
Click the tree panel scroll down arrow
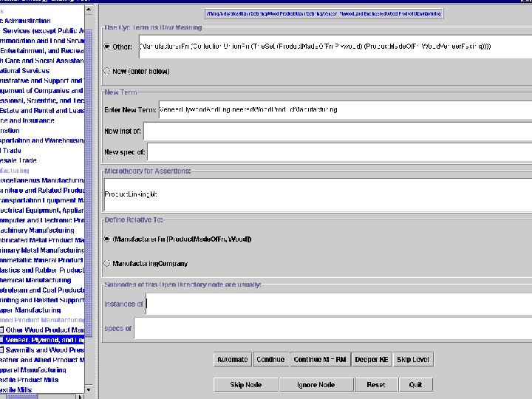[x=89, y=389]
